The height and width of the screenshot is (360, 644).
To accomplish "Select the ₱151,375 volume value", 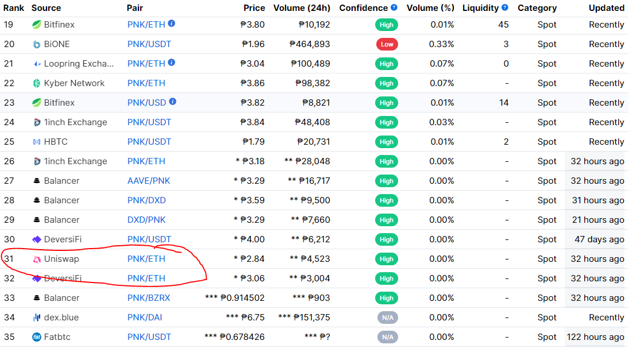I will (x=312, y=318).
